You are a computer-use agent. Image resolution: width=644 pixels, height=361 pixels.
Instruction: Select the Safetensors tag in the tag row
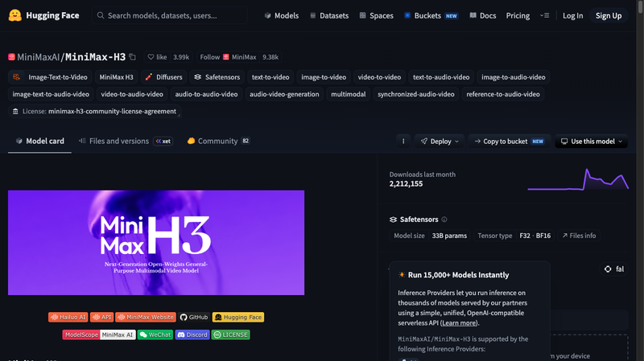(217, 77)
